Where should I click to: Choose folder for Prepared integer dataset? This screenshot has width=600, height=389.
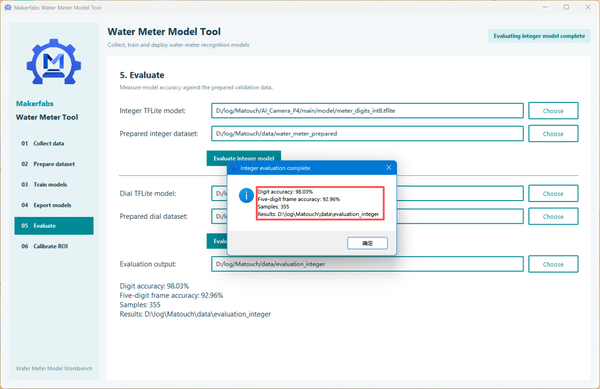(x=553, y=134)
